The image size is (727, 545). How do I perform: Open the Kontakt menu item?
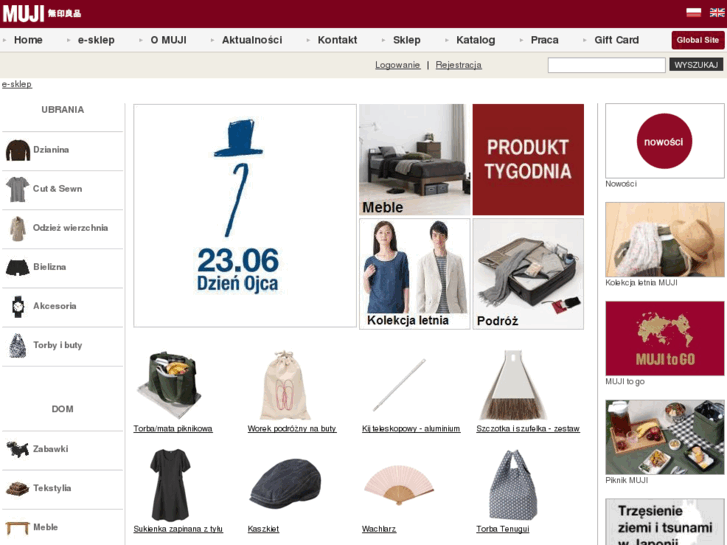point(337,40)
